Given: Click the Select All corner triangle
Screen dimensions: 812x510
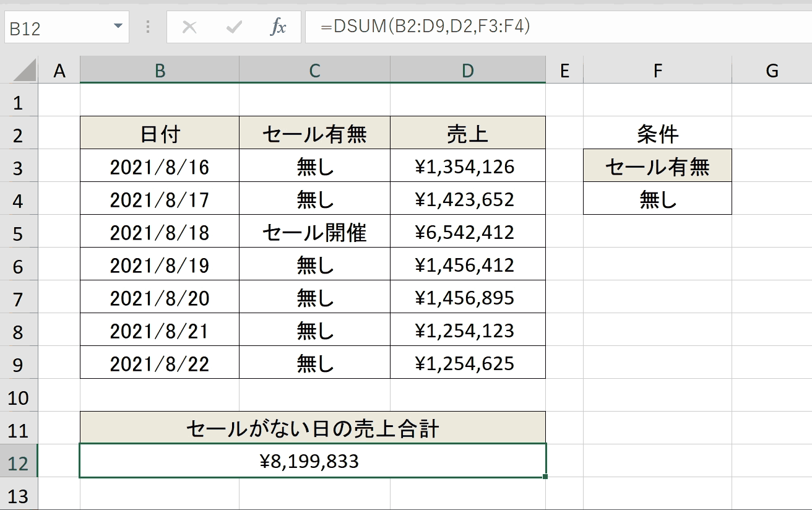Looking at the screenshot, I should (25, 71).
